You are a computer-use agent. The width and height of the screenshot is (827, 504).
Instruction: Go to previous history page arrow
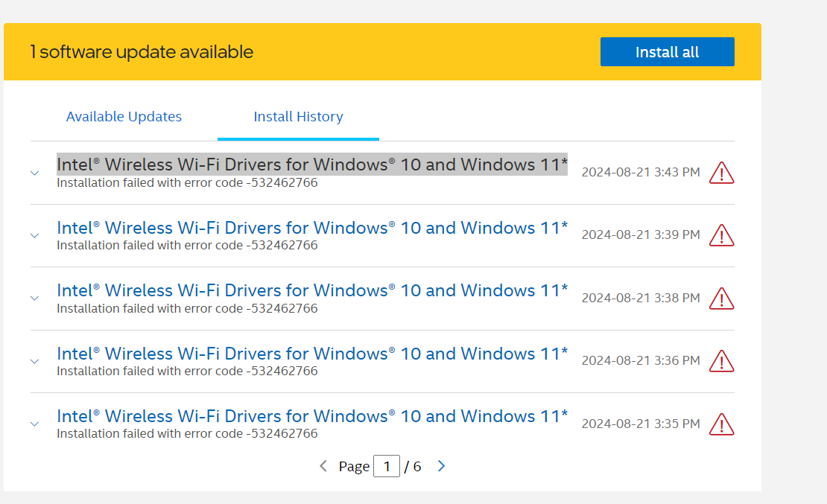(323, 466)
